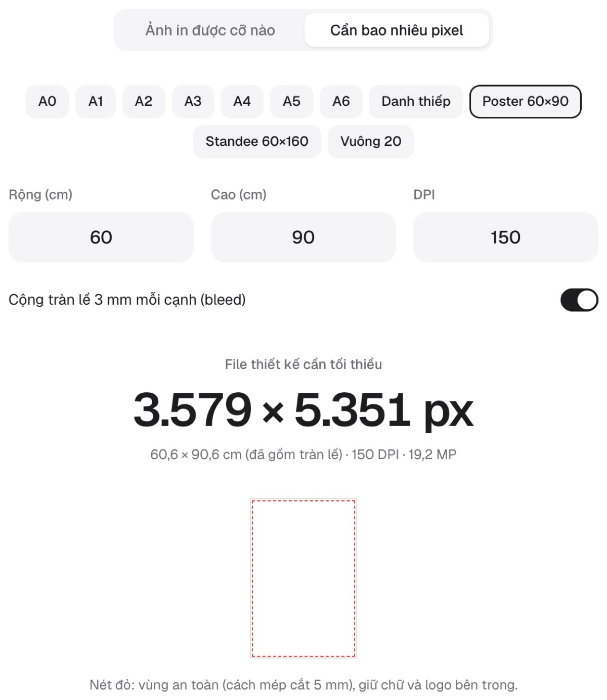The height and width of the screenshot is (700, 607).
Task: Pick the A2 size chip
Action: [144, 101]
